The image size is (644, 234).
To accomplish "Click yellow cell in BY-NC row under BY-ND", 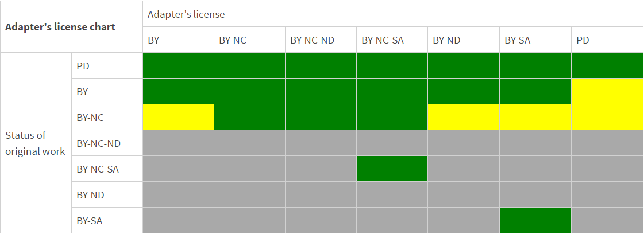I will [x=464, y=117].
